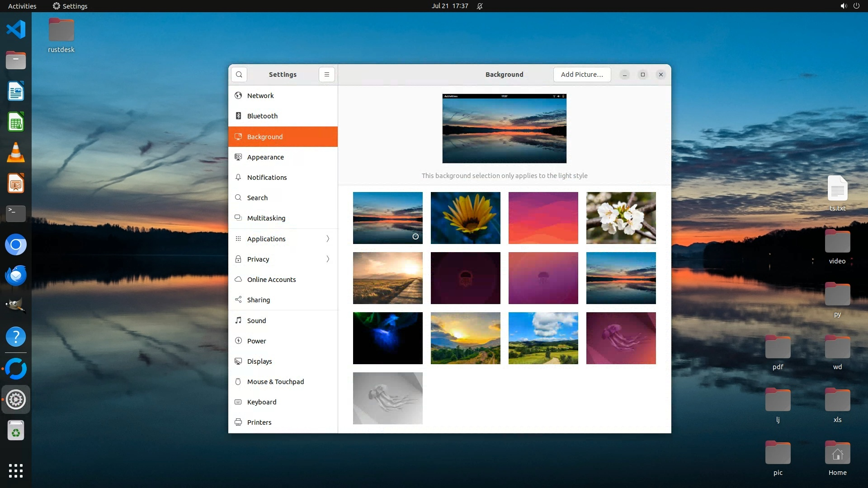Open the system power menu in top bar
Image resolution: width=868 pixels, height=488 pixels.
[x=856, y=6]
